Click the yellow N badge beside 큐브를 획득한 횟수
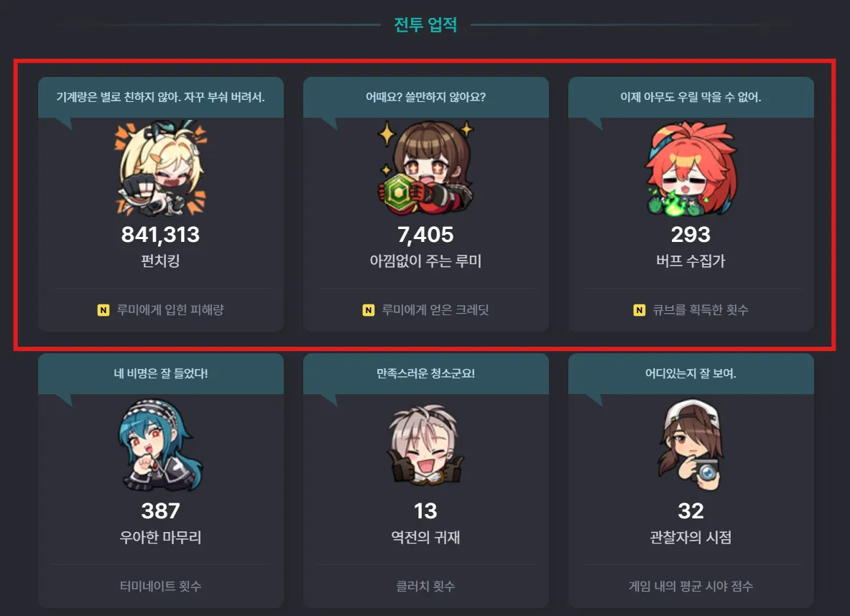The image size is (850, 616). click(639, 310)
